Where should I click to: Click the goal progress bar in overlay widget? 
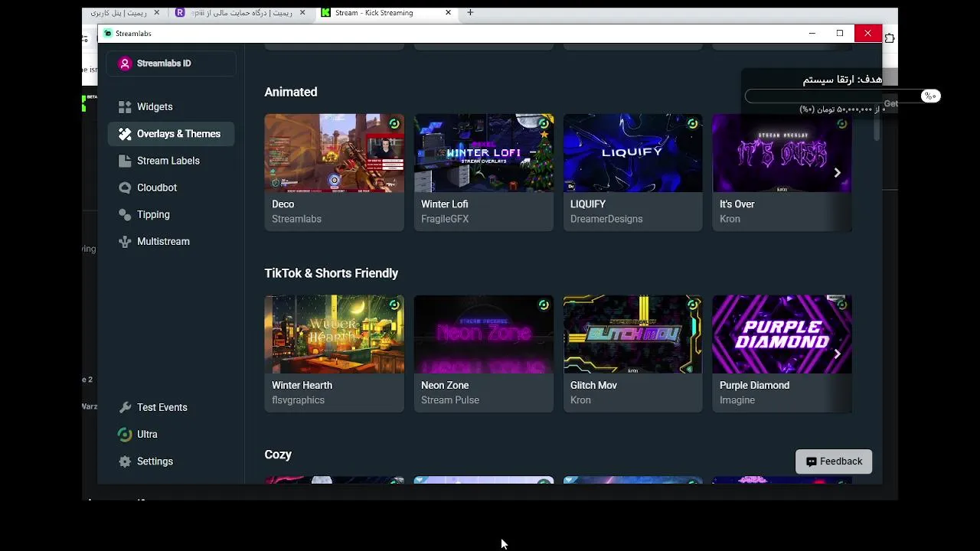click(x=842, y=96)
